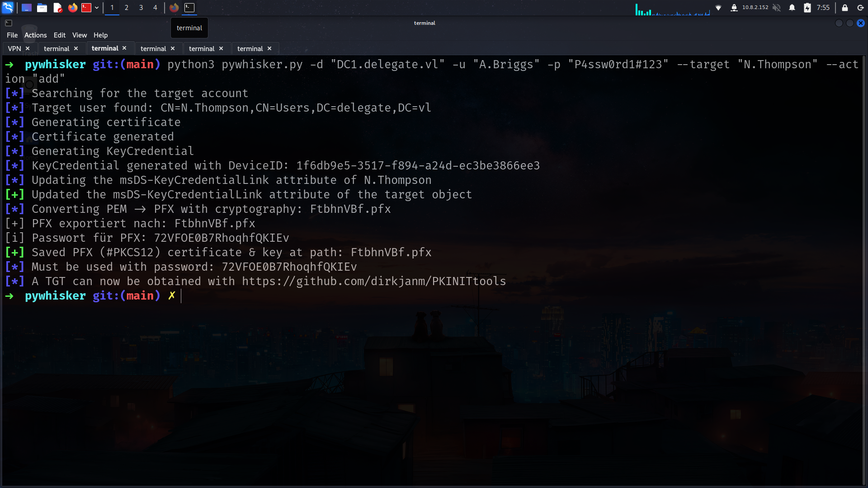Select the terminal tab right of VPN
The width and height of the screenshot is (868, 488).
pyautogui.click(x=57, y=48)
